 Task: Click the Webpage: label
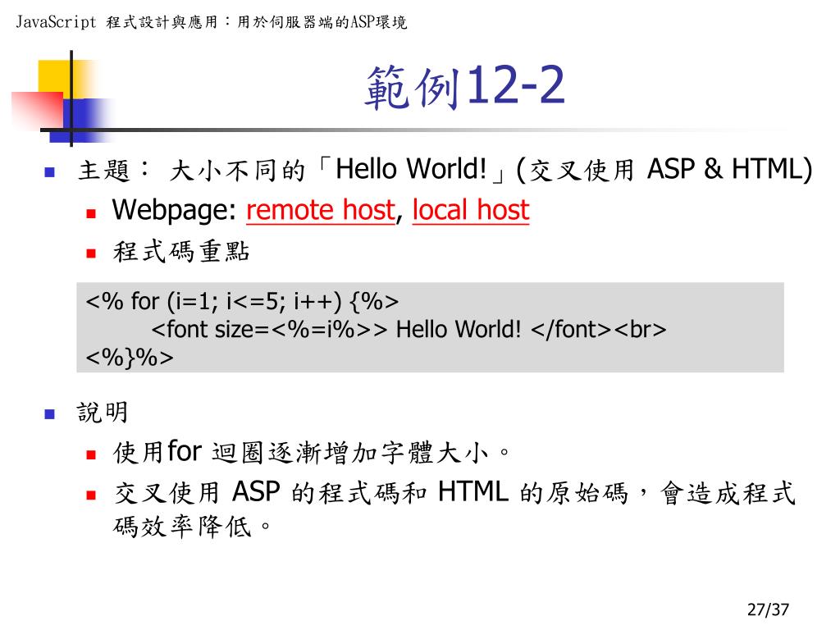click(174, 209)
